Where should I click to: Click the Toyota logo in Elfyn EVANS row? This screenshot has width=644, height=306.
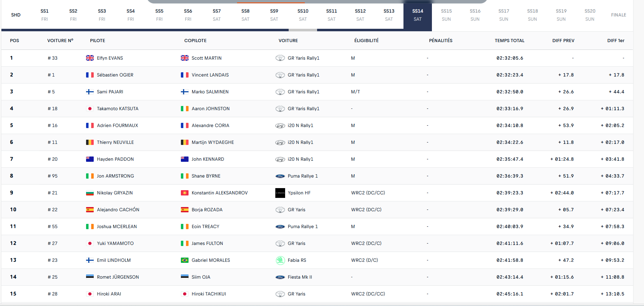click(280, 58)
